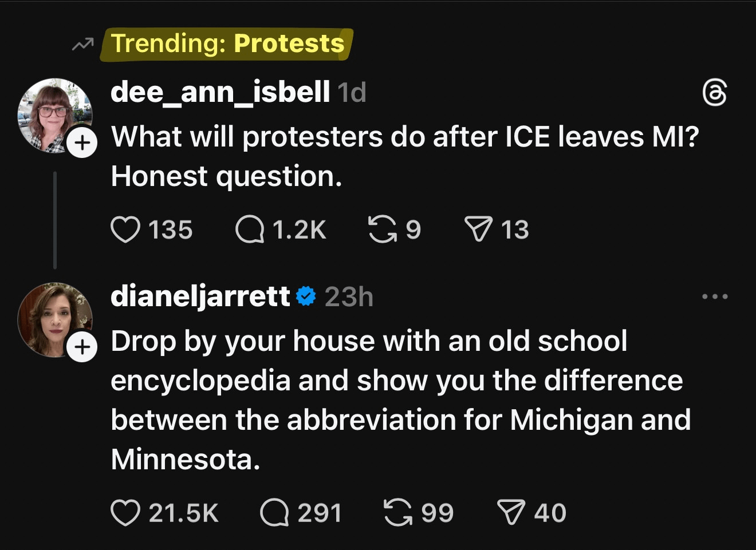The image size is (756, 550).
Task: Like dianeljarrett's reply with heart icon
Action: (125, 512)
